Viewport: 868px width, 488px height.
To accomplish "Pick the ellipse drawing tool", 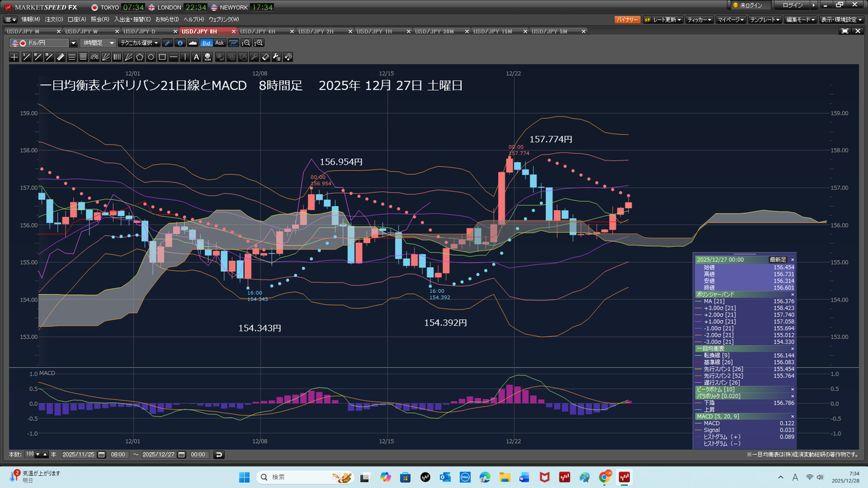I will tap(151, 57).
